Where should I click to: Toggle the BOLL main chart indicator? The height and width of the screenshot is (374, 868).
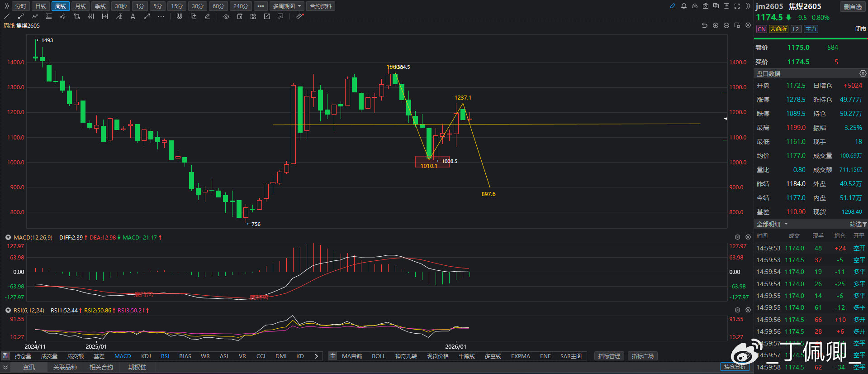coord(379,356)
